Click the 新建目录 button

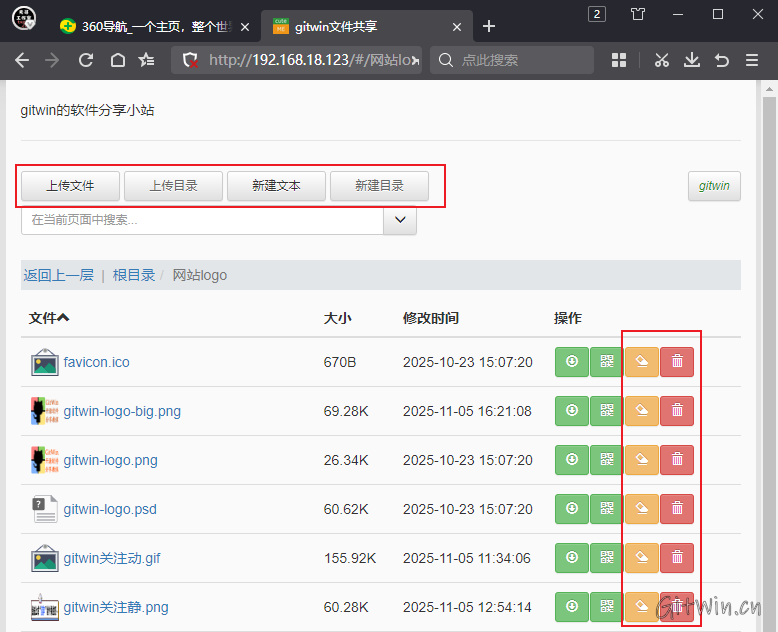click(379, 186)
